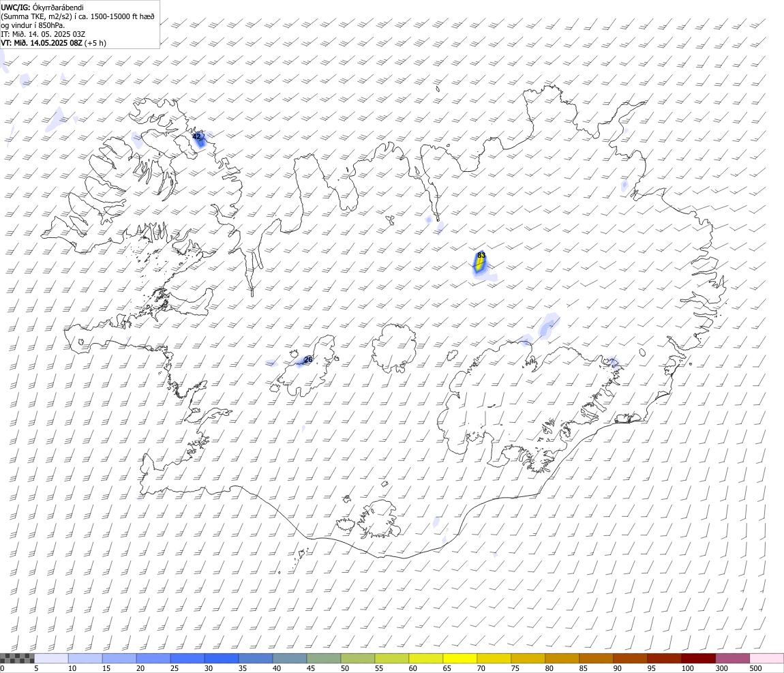This screenshot has height=673, width=784.
Task: Click the 95–100 red-brown legend swatch
Action: (x=665, y=658)
